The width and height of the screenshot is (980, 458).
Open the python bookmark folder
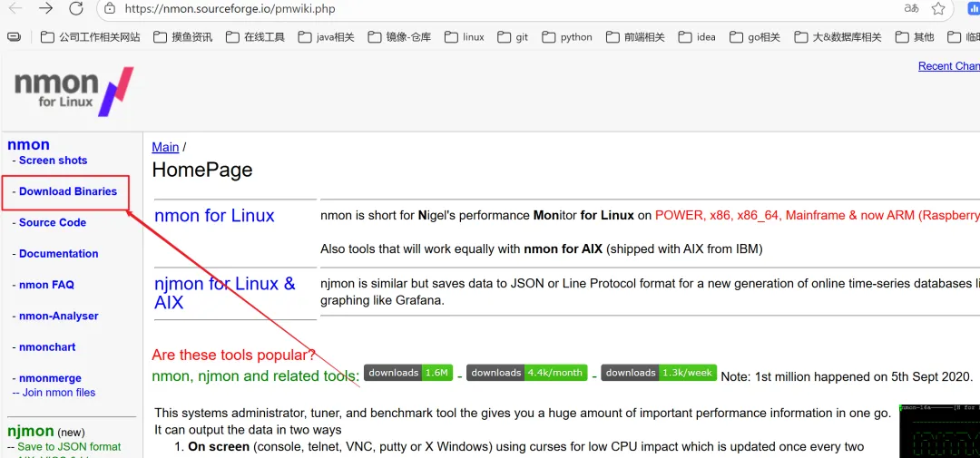point(567,37)
